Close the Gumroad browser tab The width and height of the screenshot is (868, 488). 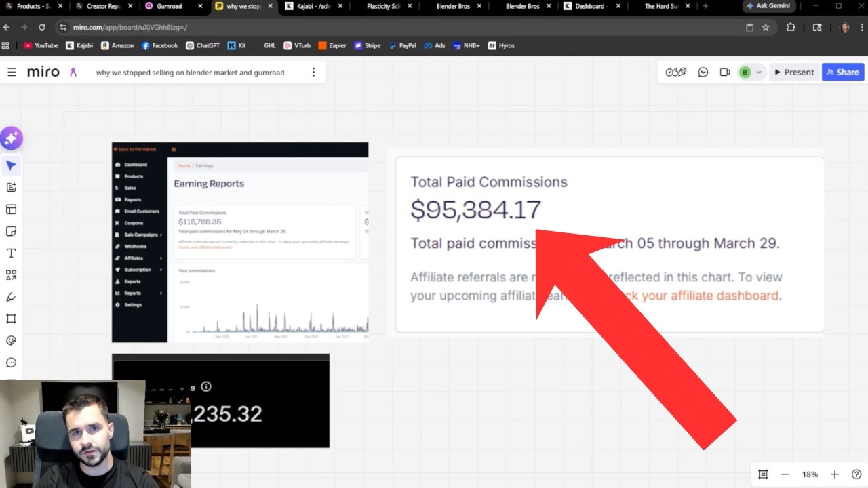(x=200, y=6)
